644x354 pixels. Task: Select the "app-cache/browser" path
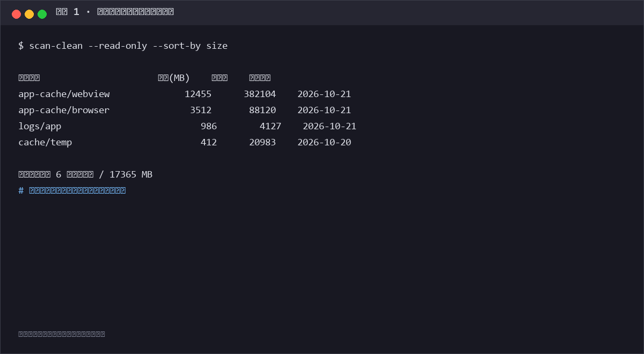pyautogui.click(x=64, y=110)
